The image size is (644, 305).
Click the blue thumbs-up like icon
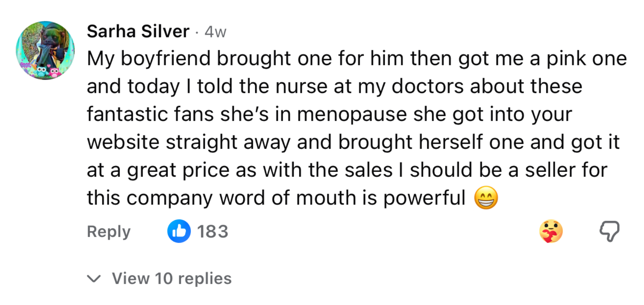(x=179, y=231)
